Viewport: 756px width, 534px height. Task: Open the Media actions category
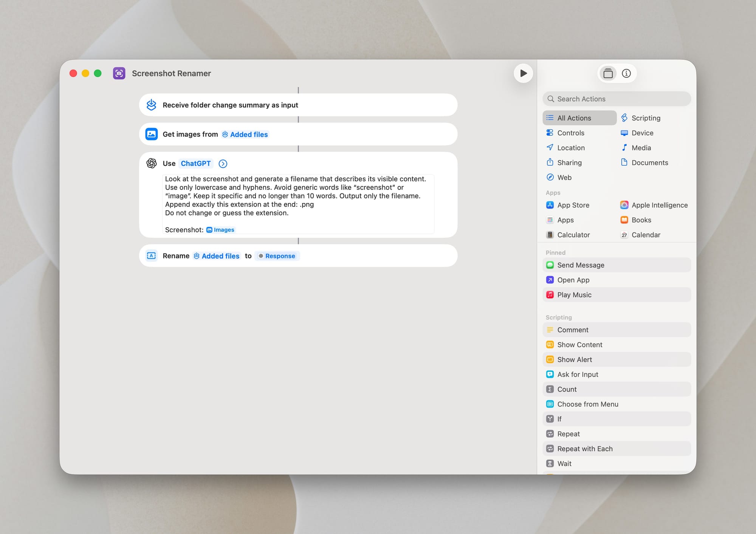640,147
